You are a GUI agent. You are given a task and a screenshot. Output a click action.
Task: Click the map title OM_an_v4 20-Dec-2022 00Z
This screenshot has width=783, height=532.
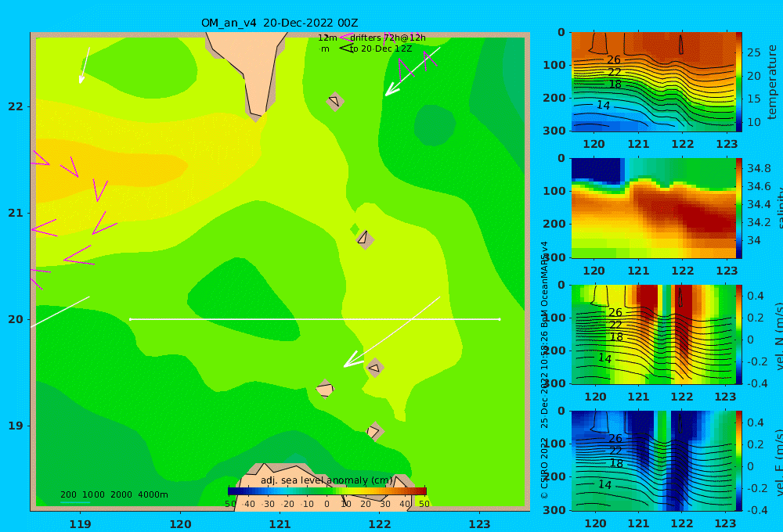click(x=280, y=23)
